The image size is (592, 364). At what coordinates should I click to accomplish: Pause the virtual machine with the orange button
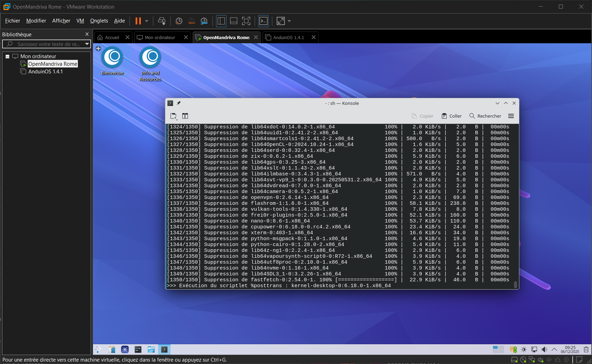[138, 21]
